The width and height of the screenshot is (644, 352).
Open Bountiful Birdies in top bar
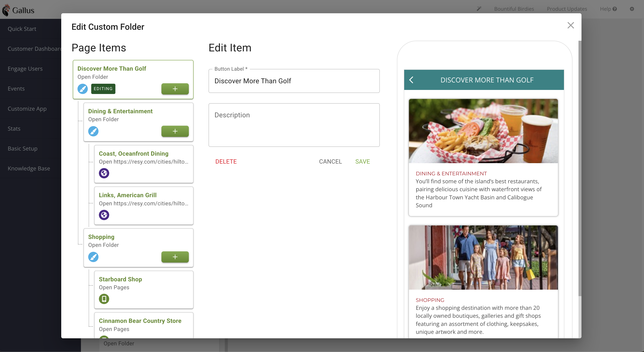coord(514,9)
